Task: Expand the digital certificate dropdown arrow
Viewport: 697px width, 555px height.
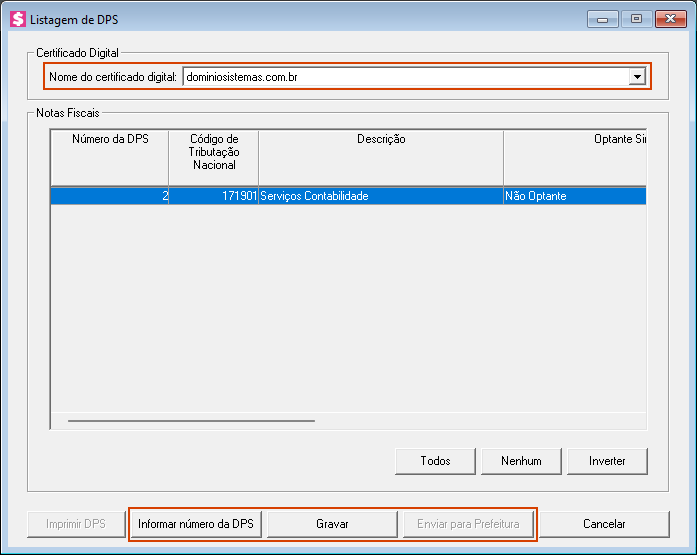Action: coord(637,77)
